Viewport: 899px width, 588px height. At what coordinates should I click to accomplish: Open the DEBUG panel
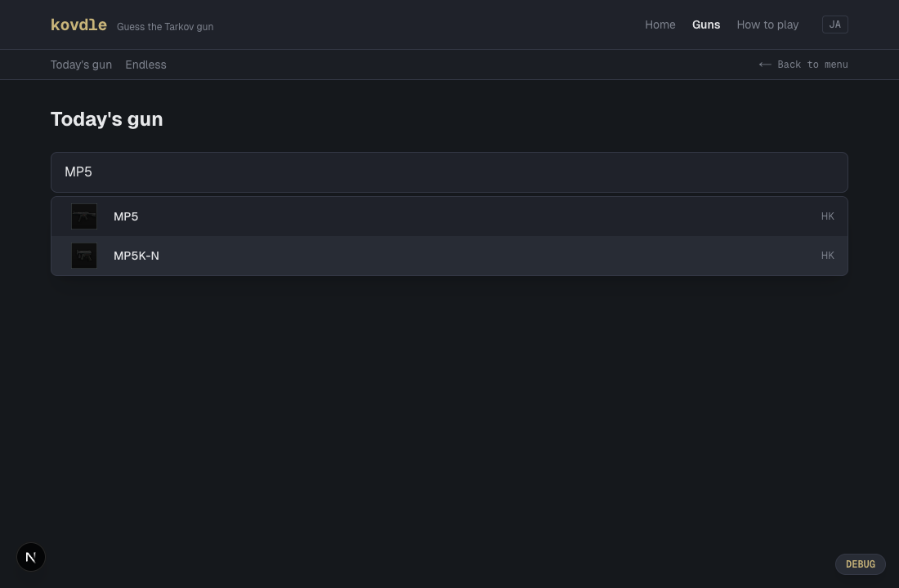[x=860, y=564]
